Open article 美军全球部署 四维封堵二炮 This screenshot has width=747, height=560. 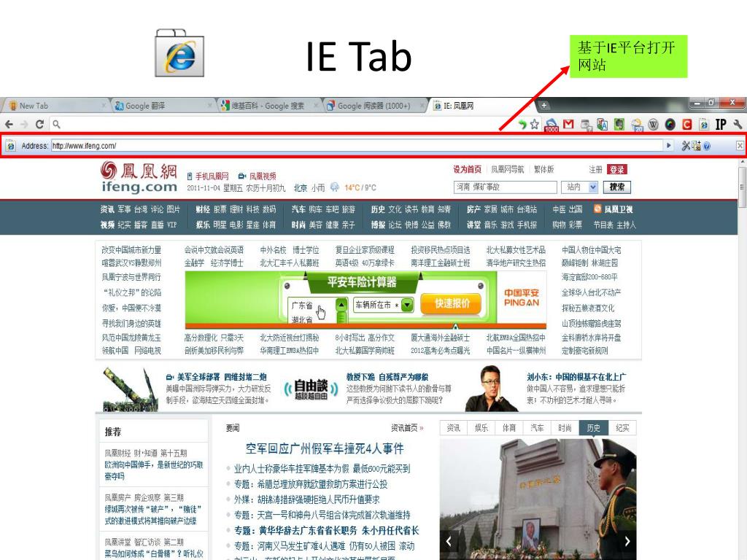(x=222, y=377)
